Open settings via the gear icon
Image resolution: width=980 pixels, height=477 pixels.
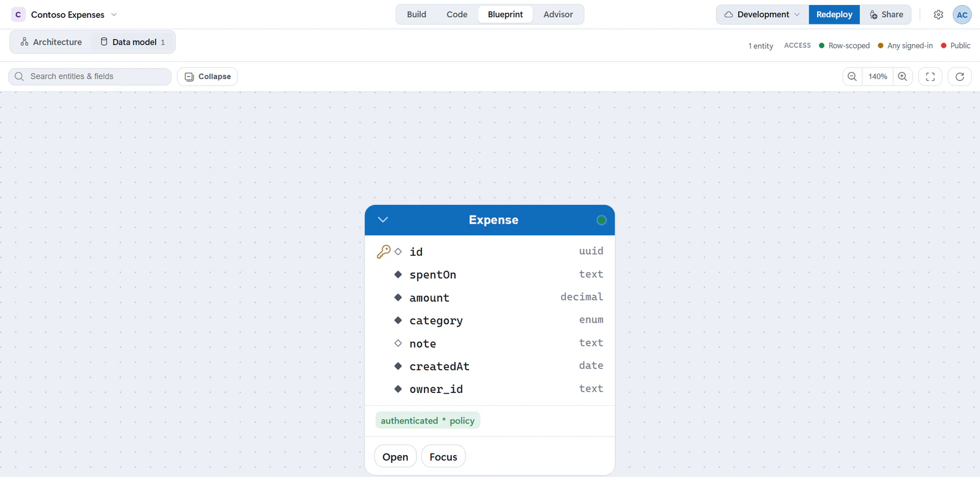point(938,15)
